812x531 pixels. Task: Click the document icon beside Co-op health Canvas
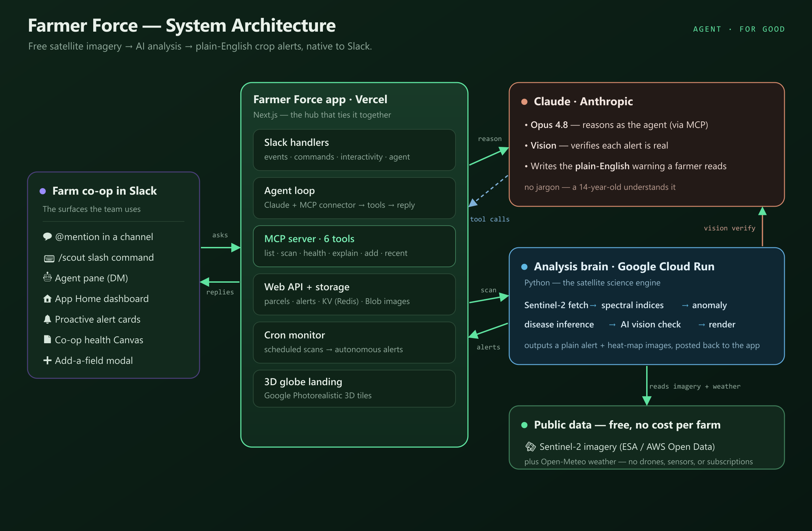[x=47, y=339]
